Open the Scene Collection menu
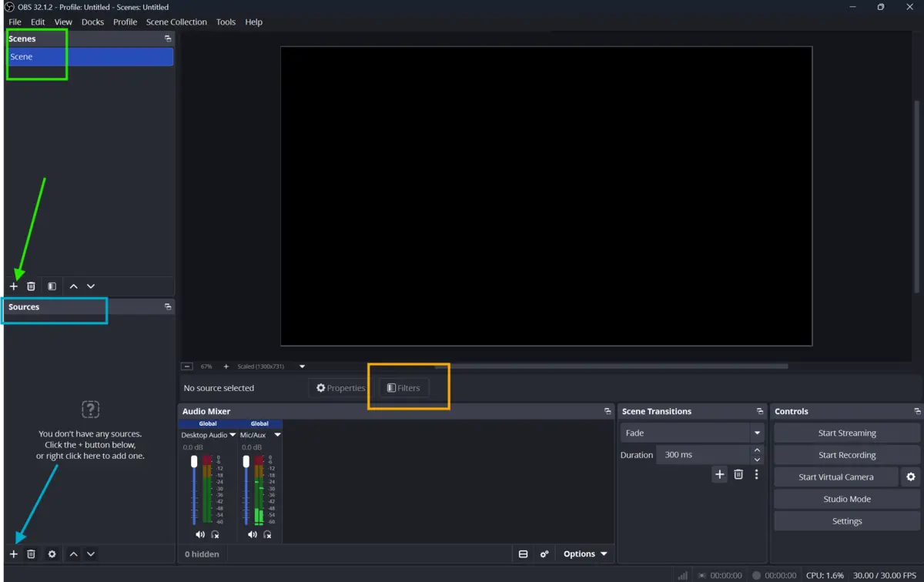924x582 pixels. [x=176, y=22]
